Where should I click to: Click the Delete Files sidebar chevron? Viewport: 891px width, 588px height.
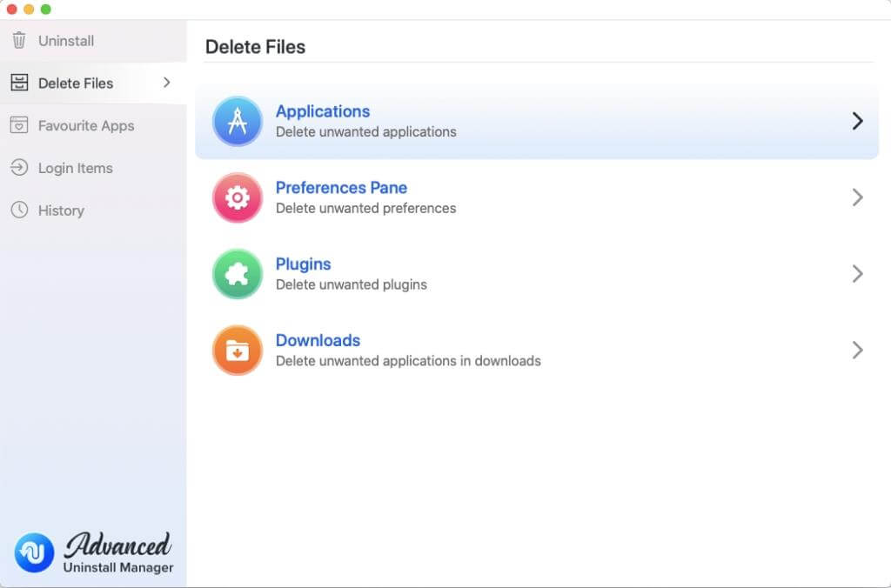click(167, 83)
